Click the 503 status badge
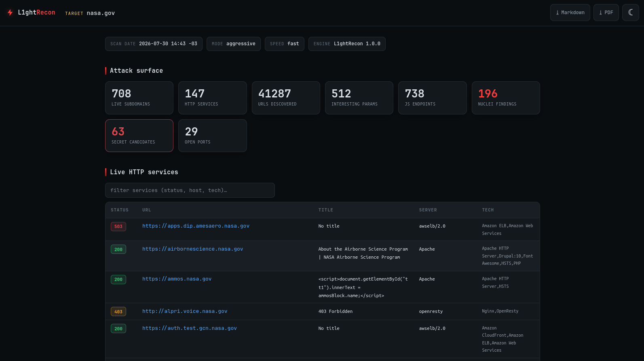The width and height of the screenshot is (644, 361). 118,226
